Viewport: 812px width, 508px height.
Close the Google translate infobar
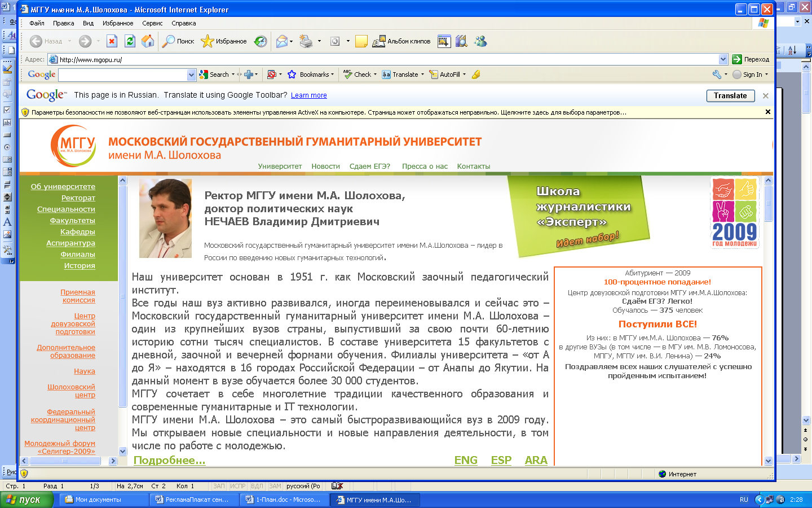coord(765,96)
